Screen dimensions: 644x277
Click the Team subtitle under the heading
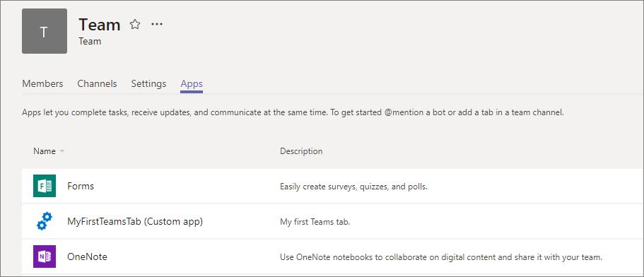coord(90,41)
